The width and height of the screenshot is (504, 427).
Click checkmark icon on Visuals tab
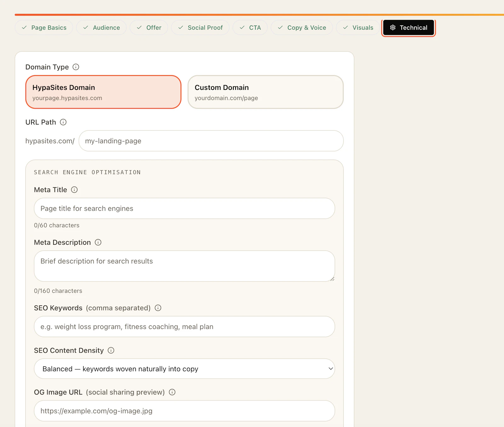coord(346,27)
